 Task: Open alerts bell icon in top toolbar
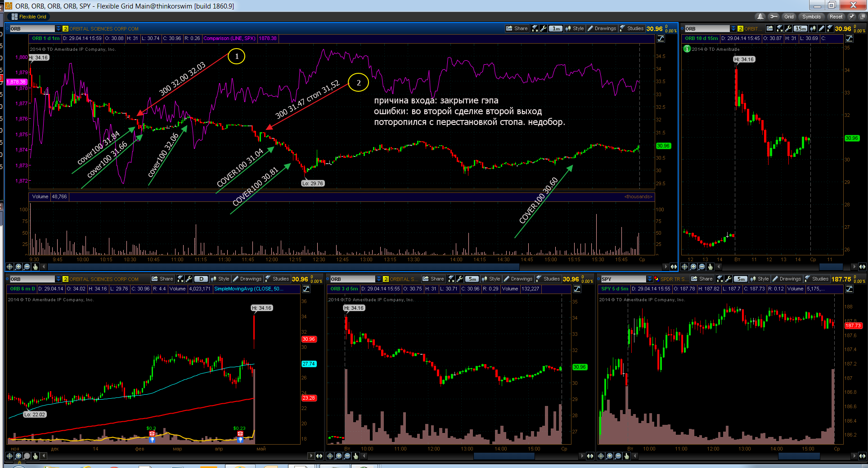[x=760, y=17]
